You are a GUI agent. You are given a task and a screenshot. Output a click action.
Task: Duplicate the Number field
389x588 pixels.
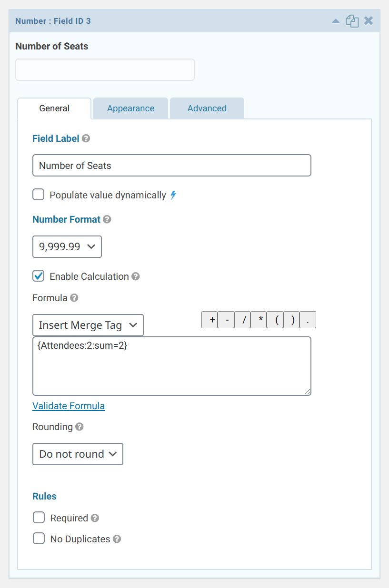(x=352, y=20)
